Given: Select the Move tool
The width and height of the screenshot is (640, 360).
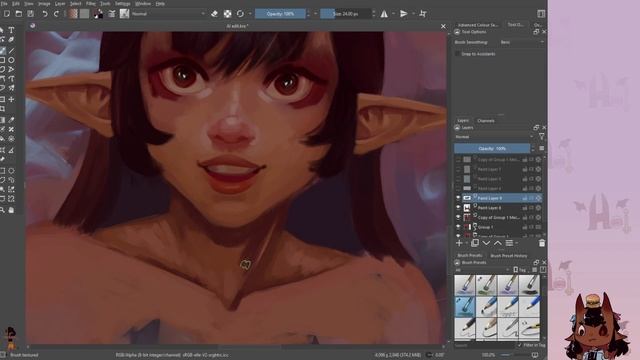Looking at the screenshot, I should pos(11,99).
